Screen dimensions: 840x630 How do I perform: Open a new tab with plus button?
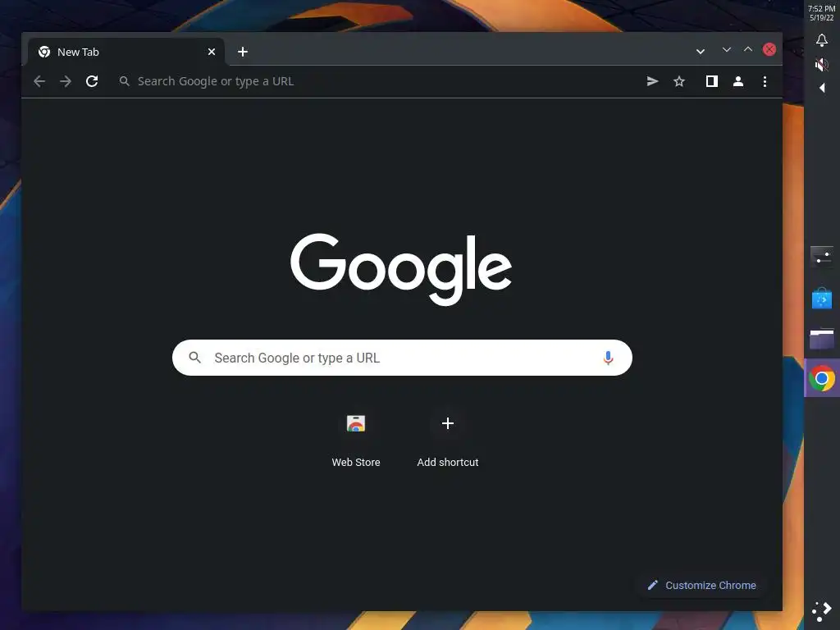(243, 52)
